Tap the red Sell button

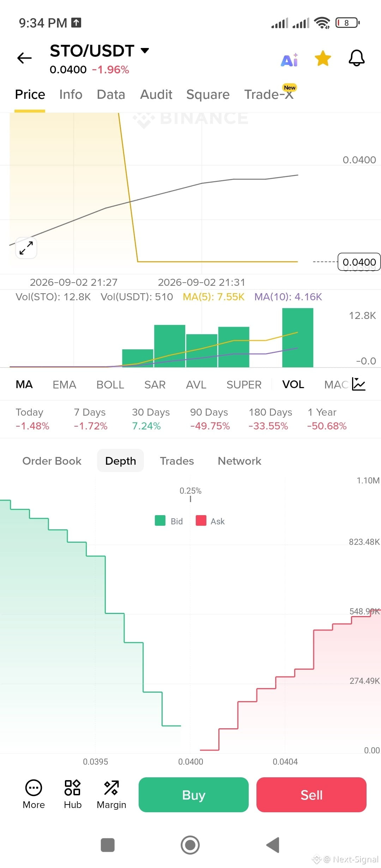pos(312,795)
